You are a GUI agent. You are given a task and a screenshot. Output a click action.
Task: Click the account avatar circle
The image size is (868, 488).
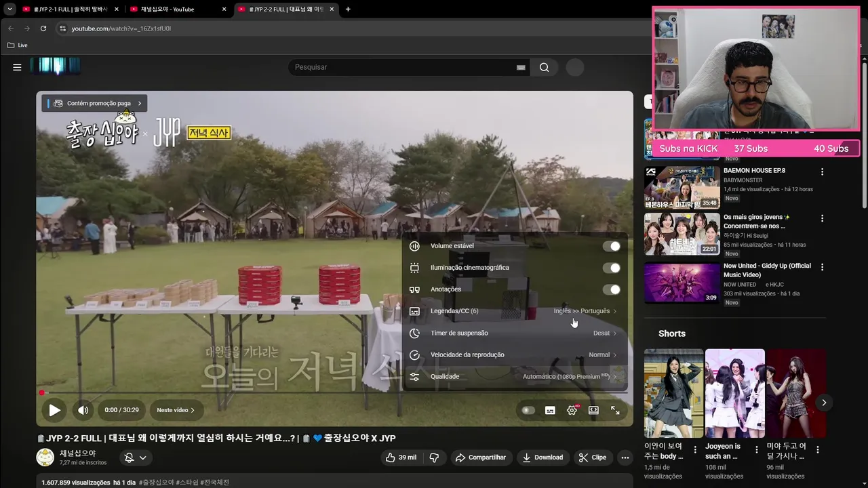[x=575, y=67]
